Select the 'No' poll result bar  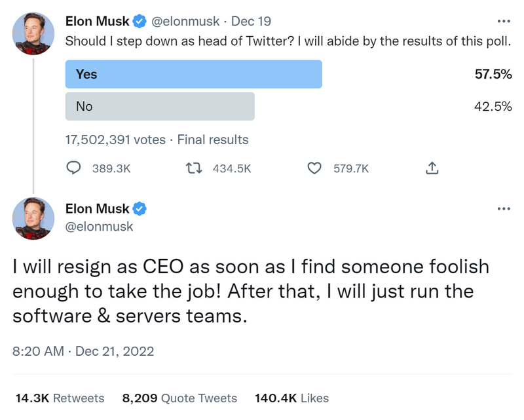pos(160,106)
